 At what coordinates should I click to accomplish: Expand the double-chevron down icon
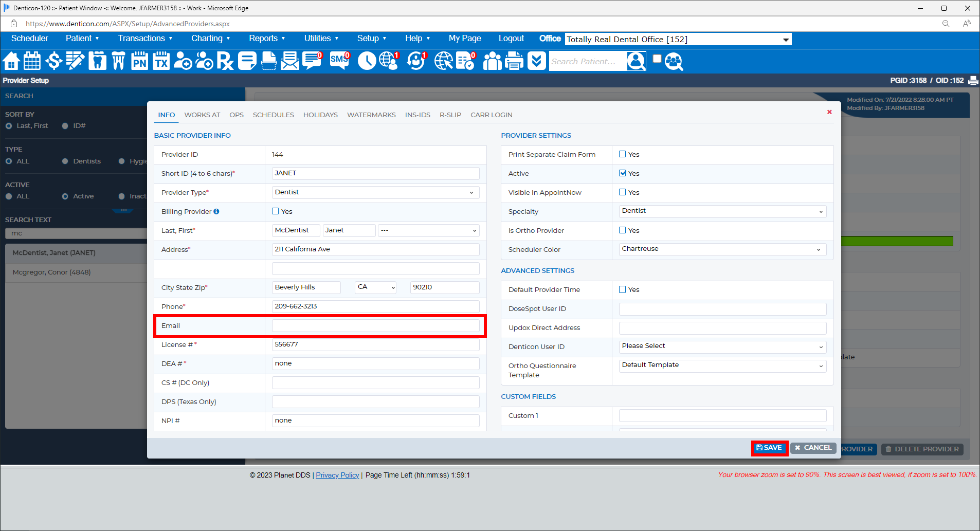coord(536,61)
